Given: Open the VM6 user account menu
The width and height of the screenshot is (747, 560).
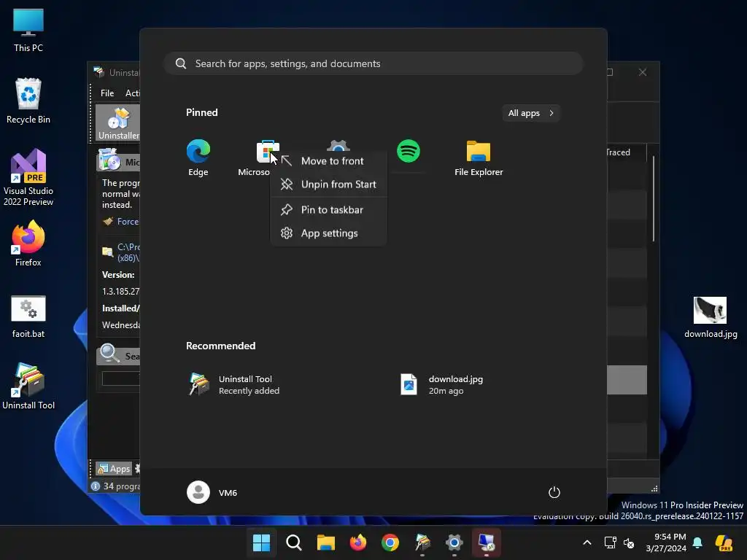Looking at the screenshot, I should (212, 492).
